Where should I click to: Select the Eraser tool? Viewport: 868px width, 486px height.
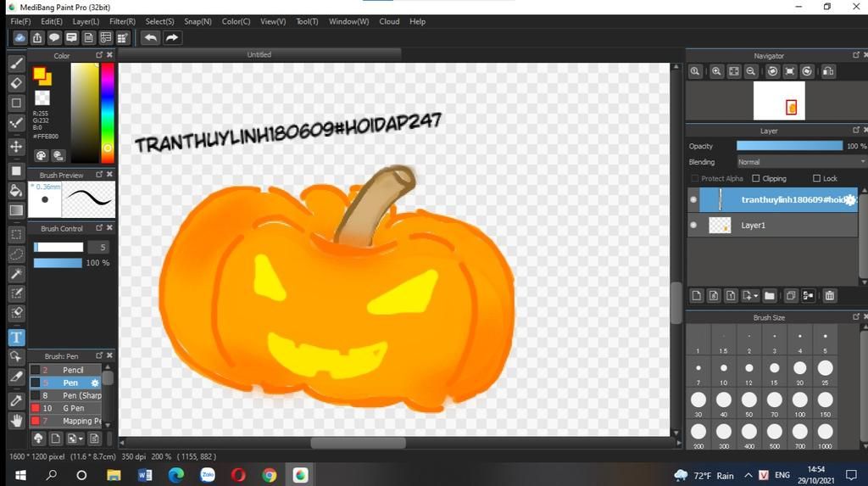[17, 83]
